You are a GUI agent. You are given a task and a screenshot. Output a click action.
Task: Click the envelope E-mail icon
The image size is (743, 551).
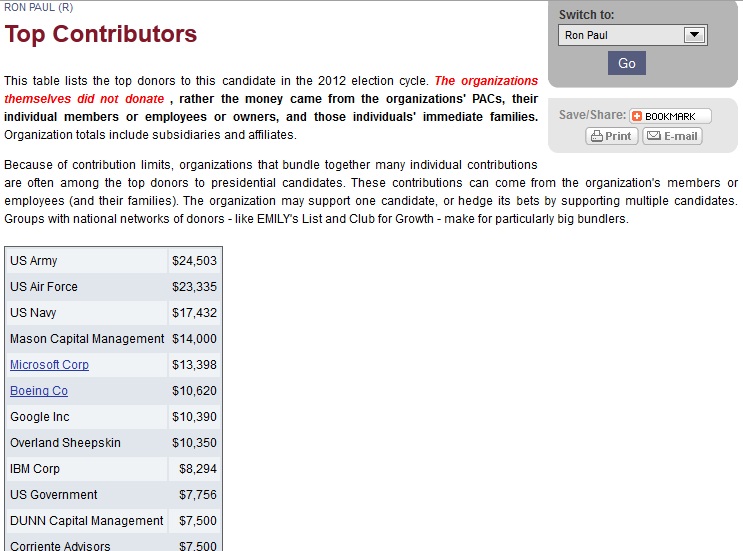(653, 136)
